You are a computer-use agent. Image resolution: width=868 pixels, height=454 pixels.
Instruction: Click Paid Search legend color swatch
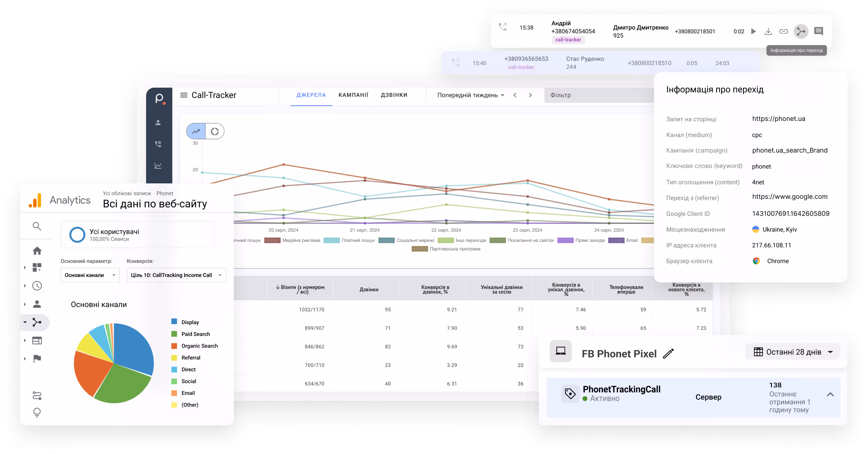[x=174, y=334]
